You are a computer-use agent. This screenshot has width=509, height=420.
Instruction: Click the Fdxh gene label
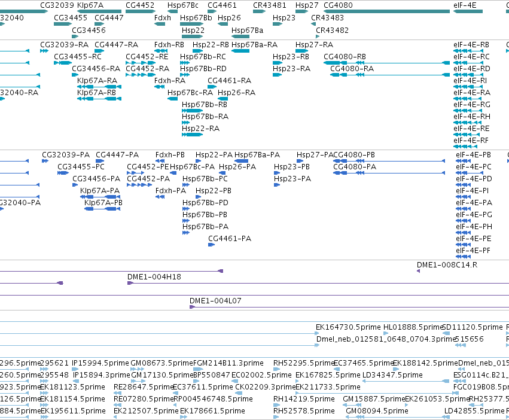click(162, 18)
